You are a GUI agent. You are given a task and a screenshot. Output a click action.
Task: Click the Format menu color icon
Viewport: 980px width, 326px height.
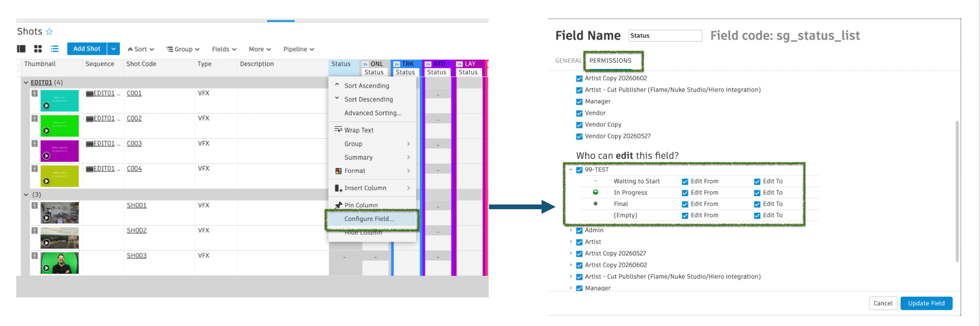(x=339, y=171)
